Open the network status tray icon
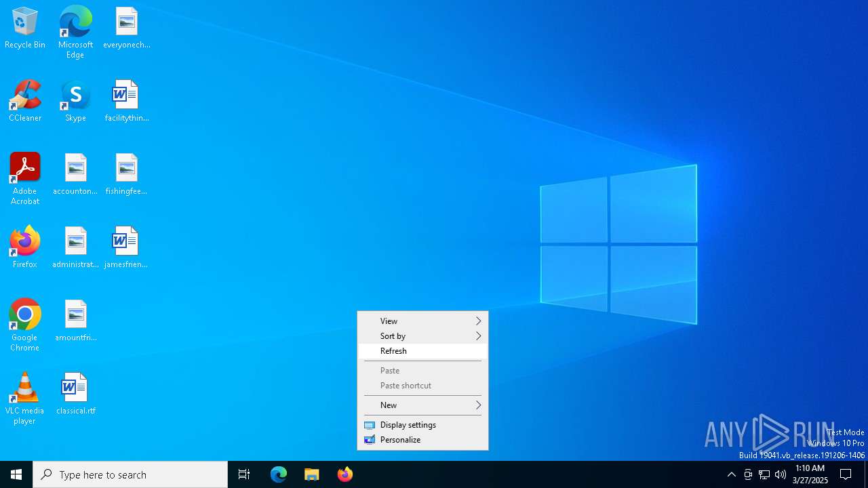 click(764, 474)
